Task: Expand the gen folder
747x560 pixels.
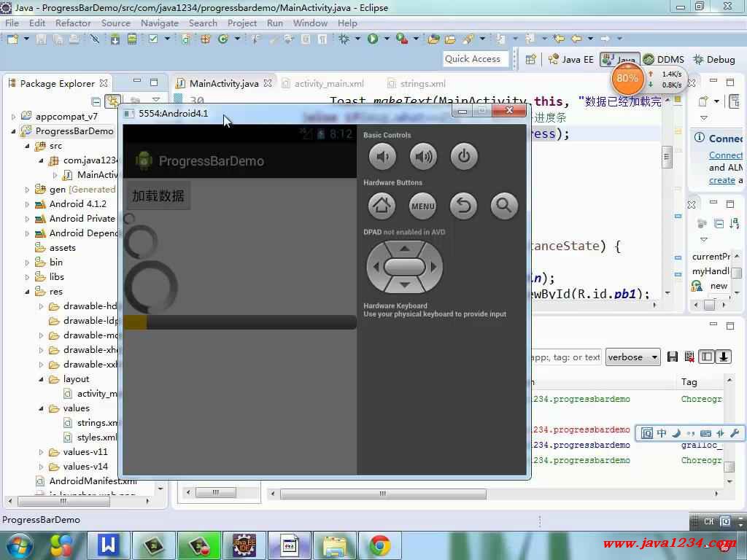Action: 27,190
